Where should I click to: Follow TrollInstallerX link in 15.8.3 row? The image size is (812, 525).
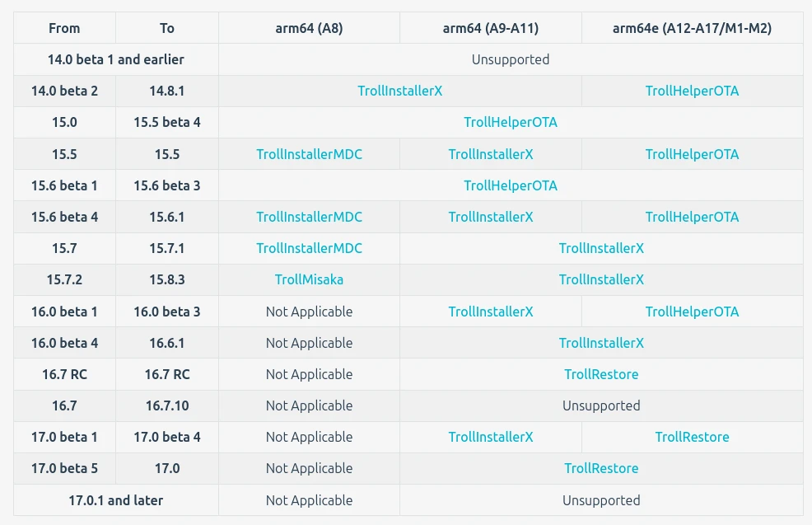[x=601, y=279]
